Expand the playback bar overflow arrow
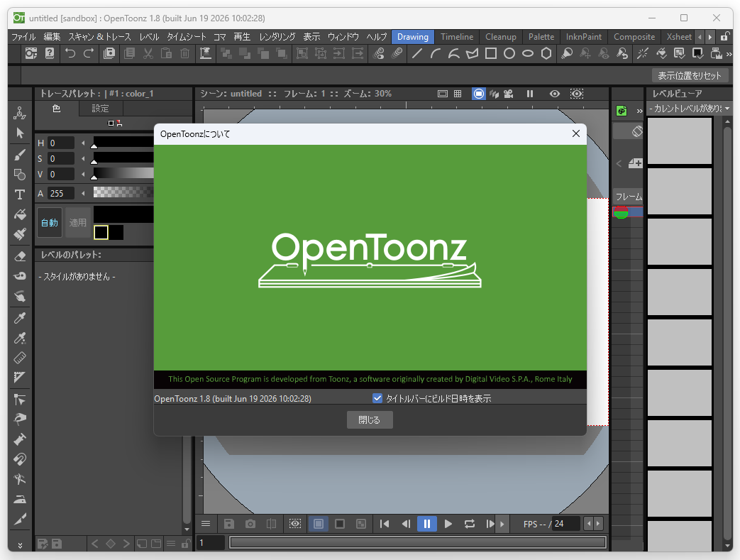 [502, 524]
